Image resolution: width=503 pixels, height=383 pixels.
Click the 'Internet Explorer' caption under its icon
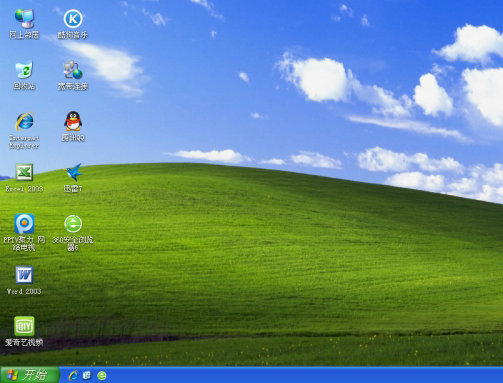click(24, 142)
